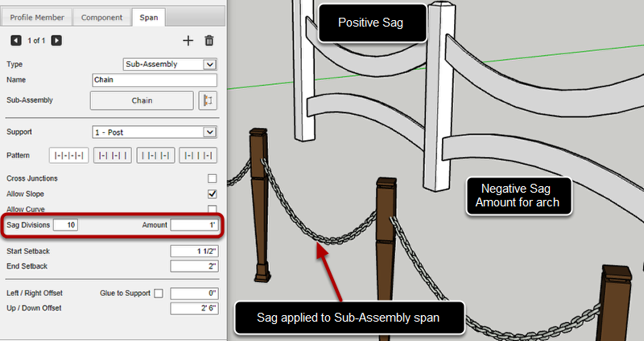
Task: Choose the third span pattern option
Action: click(155, 156)
